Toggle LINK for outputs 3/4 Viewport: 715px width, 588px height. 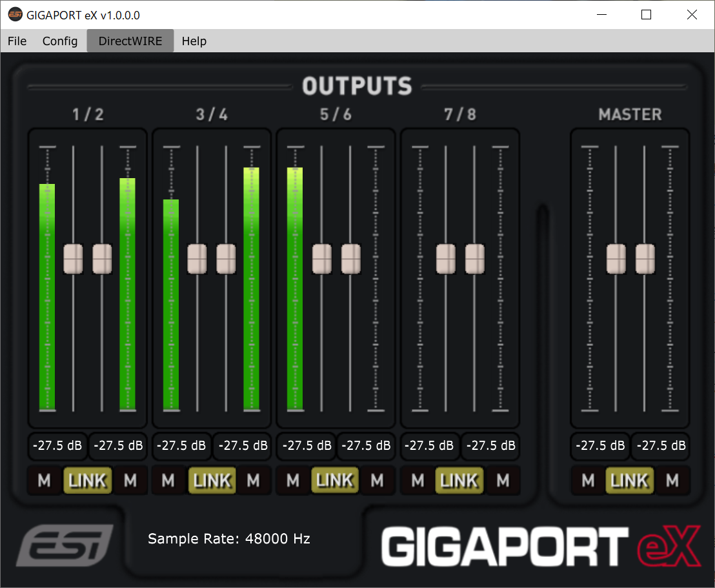coord(212,480)
